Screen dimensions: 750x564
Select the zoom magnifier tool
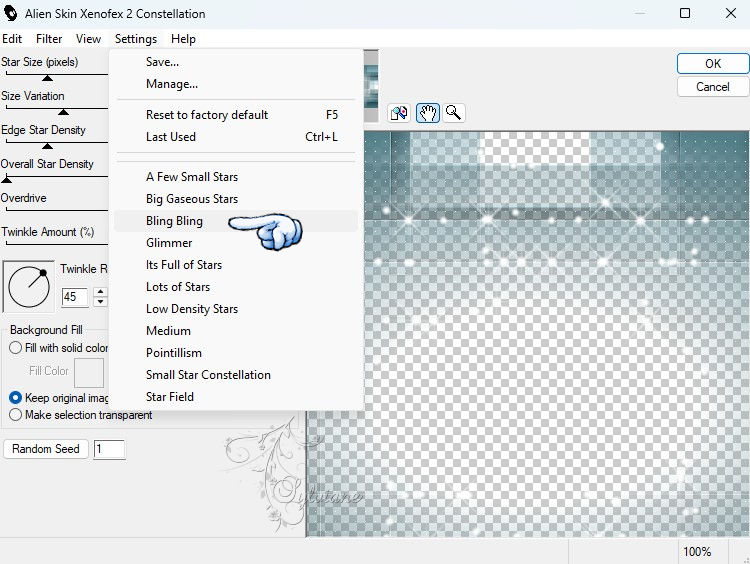coord(453,113)
